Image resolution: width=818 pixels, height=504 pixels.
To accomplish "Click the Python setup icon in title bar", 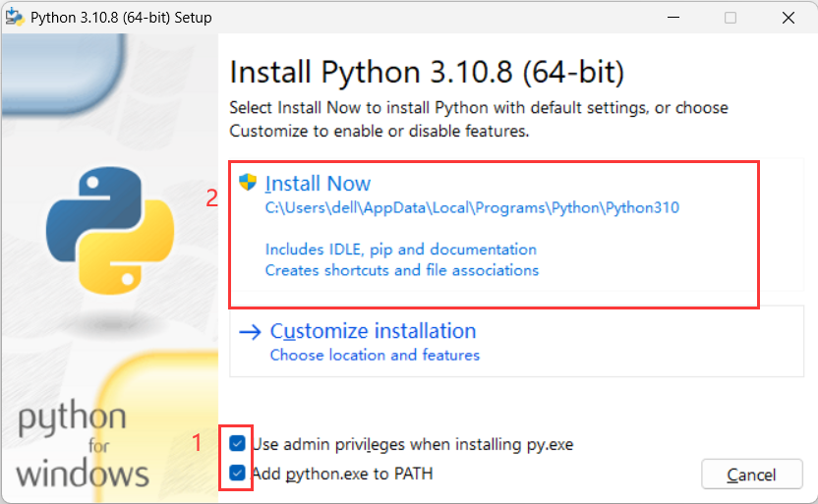I will click(15, 18).
